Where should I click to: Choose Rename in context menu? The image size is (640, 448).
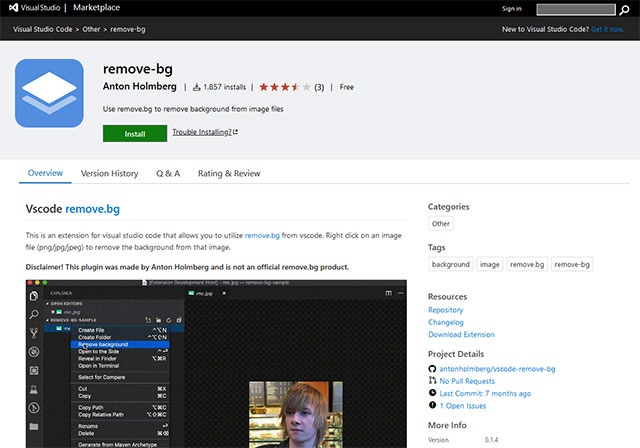click(x=120, y=426)
